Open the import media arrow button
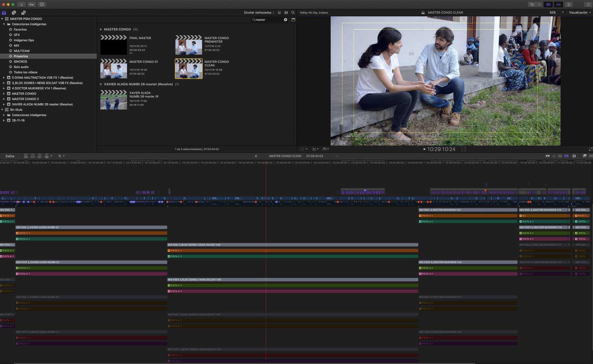The image size is (593, 364). coord(21,4)
